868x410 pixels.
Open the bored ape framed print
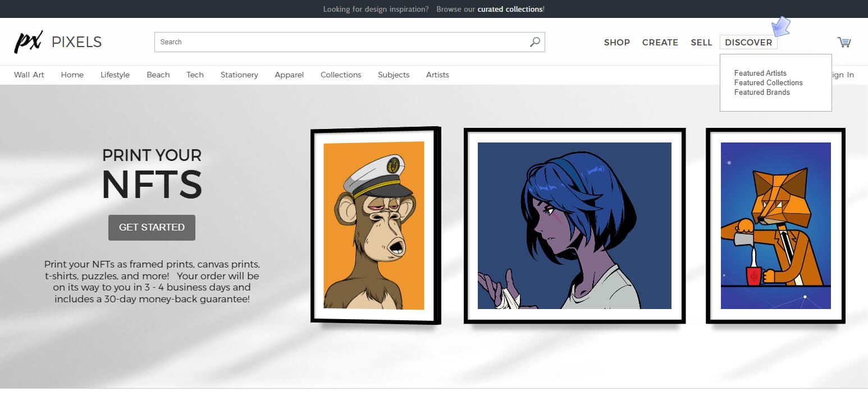376,225
